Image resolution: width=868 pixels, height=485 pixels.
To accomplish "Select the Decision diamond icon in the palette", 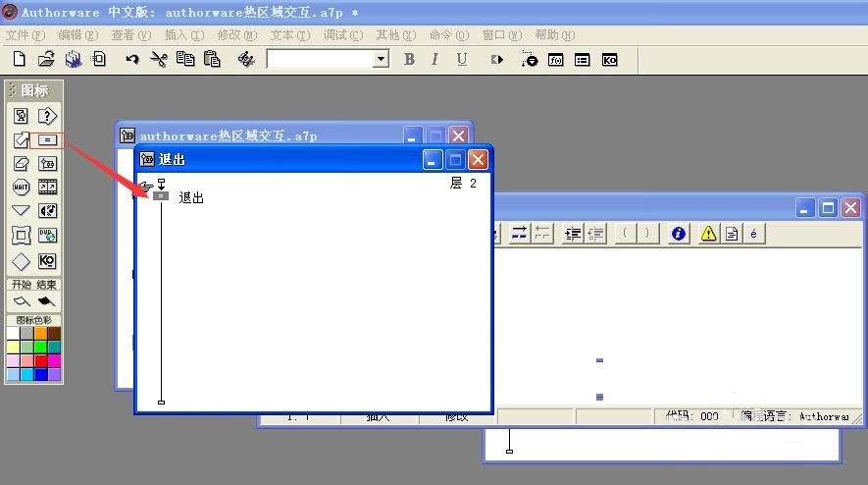I will (x=21, y=261).
